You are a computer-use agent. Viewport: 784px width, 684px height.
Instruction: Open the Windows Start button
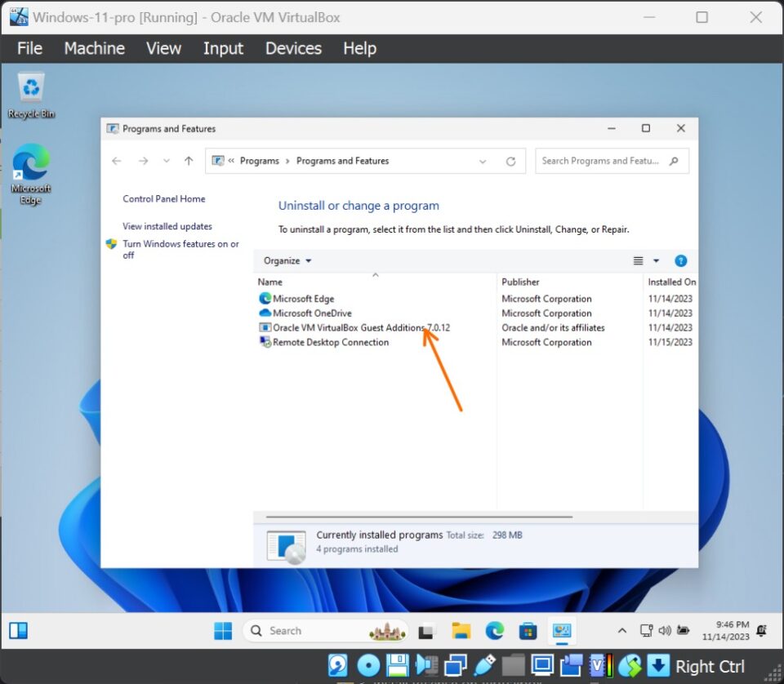pyautogui.click(x=222, y=630)
